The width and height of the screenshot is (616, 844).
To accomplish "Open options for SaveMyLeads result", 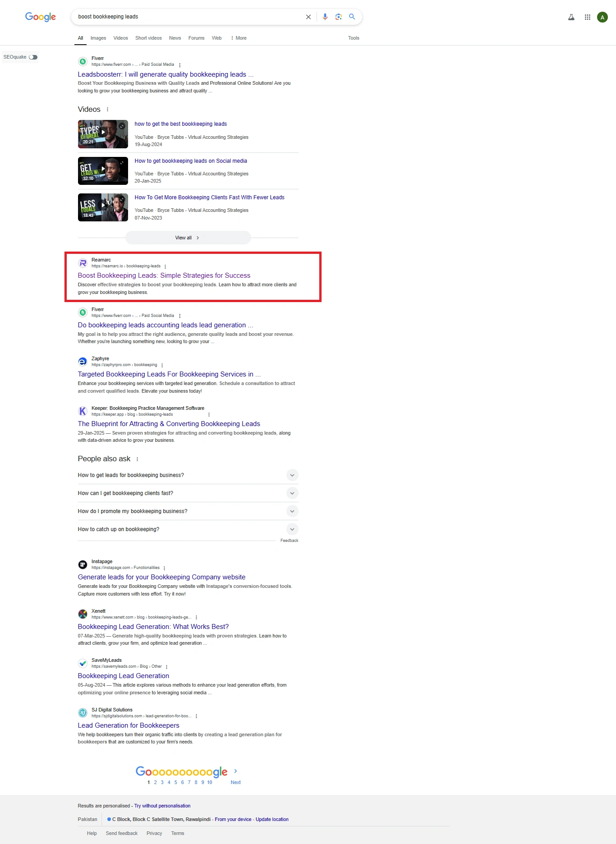I will click(x=166, y=667).
